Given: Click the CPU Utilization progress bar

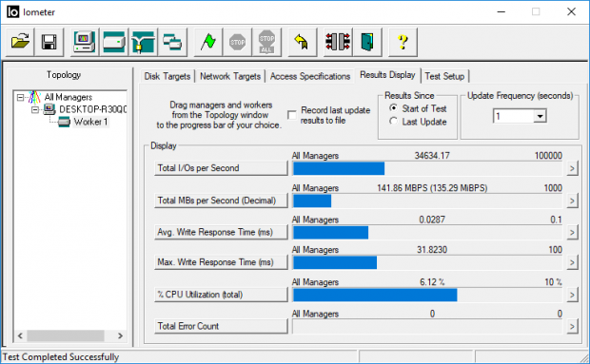Looking at the screenshot, I should 427,296.
